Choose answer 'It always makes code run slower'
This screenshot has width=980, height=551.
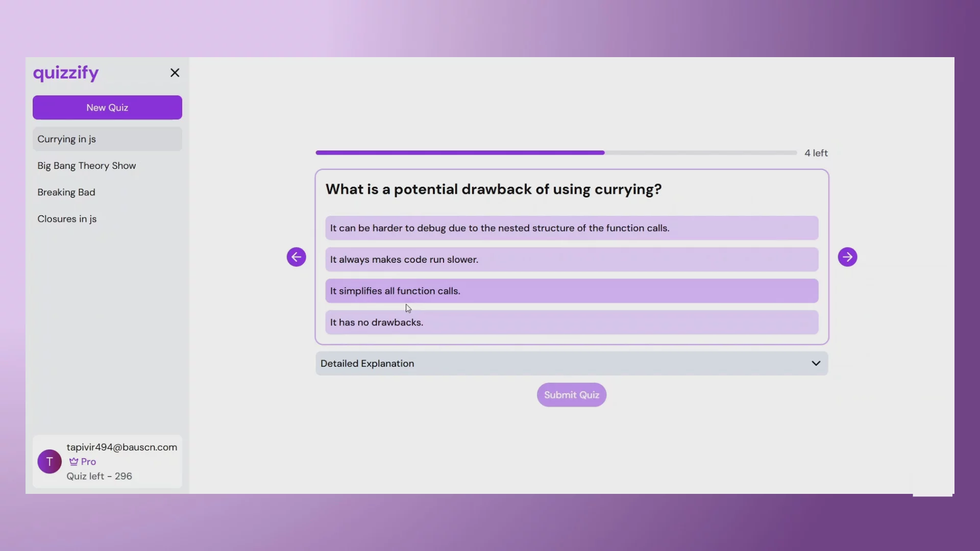[572, 260]
